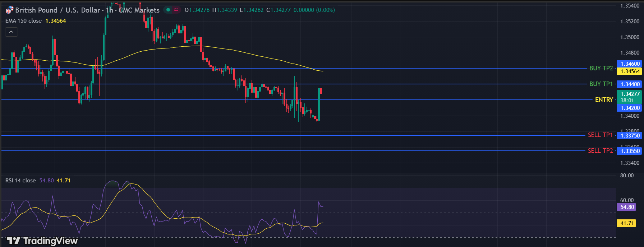Click the SELL TP2 line label
Viewport: 644px width, 247px height.
point(600,151)
